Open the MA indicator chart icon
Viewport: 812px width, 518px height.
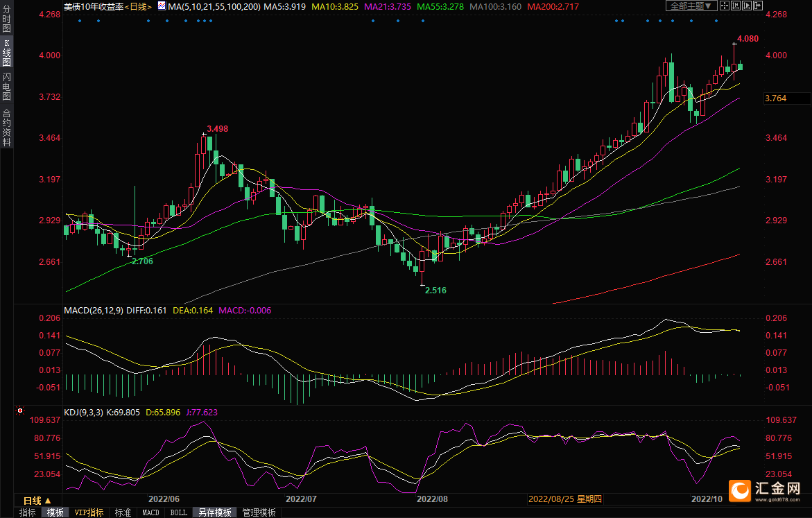[162, 6]
